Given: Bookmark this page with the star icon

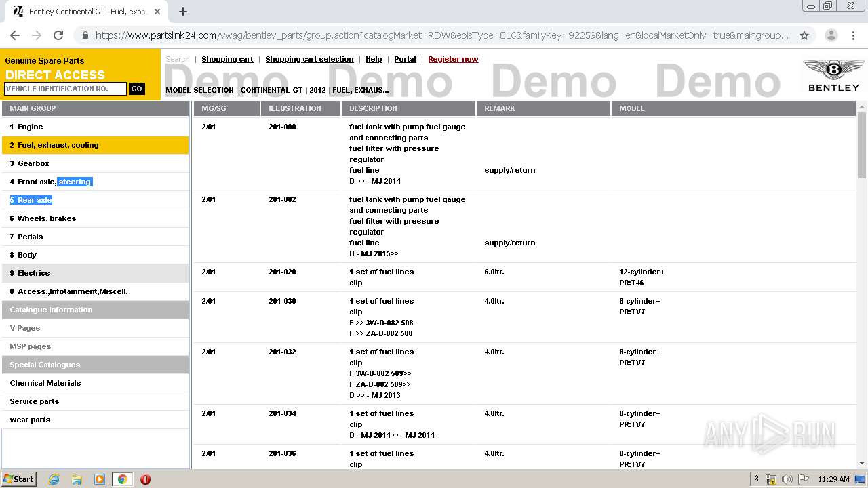Looking at the screenshot, I should (x=804, y=35).
